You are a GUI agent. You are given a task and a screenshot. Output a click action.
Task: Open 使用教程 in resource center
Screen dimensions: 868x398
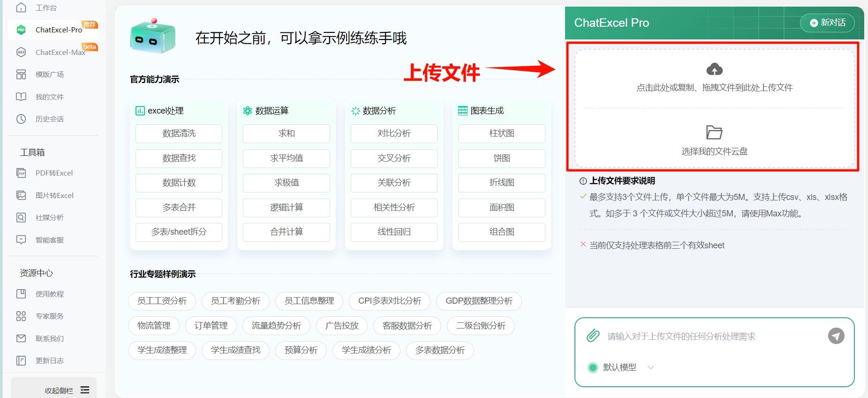(x=49, y=294)
